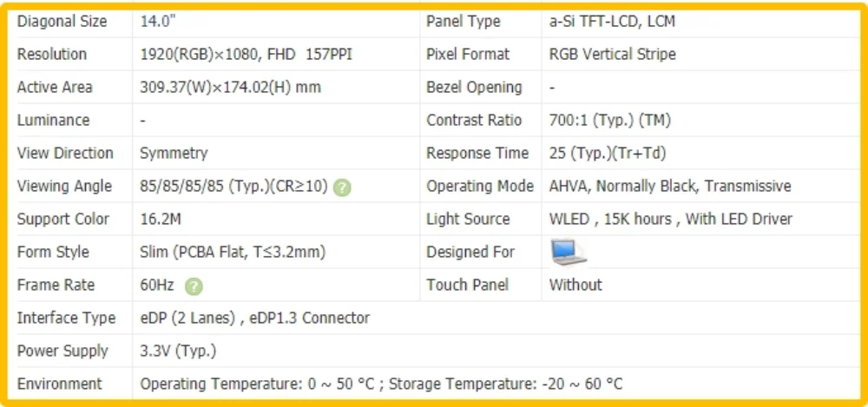Click the Active Area dimensions value

tap(230, 88)
